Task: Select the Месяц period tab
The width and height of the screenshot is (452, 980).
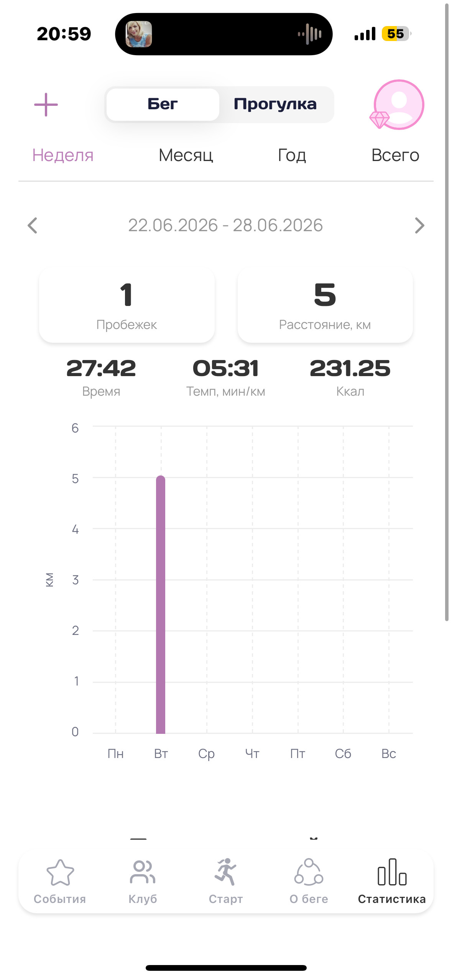Action: [x=186, y=155]
